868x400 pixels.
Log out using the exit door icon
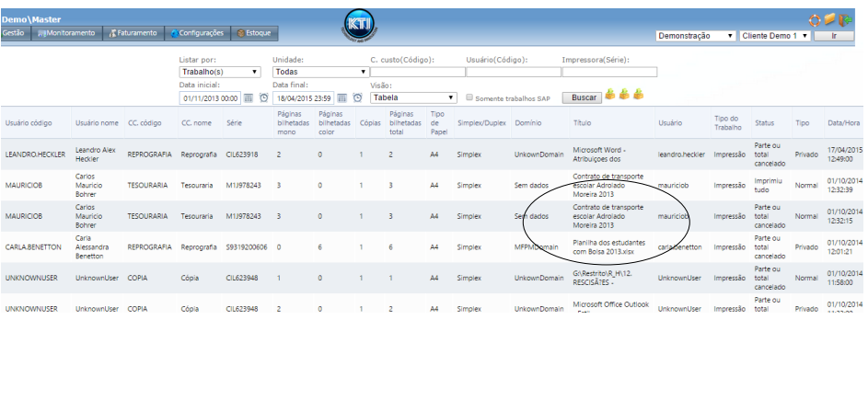coord(845,20)
